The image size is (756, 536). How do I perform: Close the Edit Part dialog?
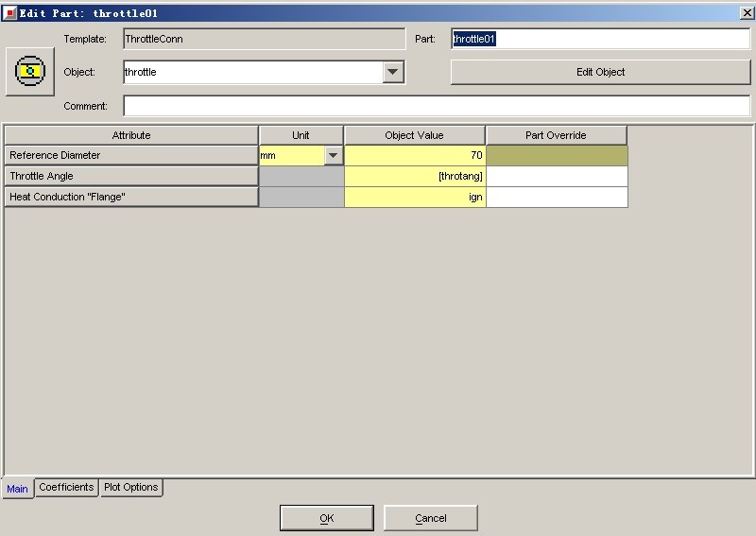[x=747, y=13]
